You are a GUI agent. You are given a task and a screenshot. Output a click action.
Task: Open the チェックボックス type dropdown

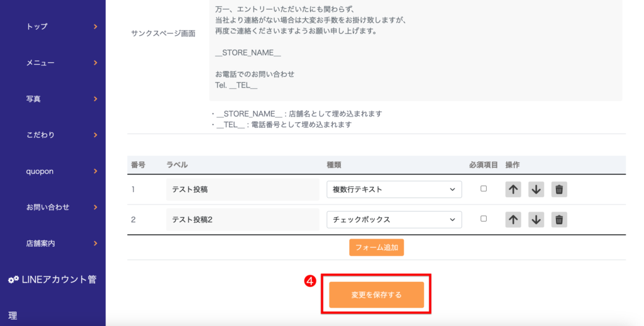[394, 220]
